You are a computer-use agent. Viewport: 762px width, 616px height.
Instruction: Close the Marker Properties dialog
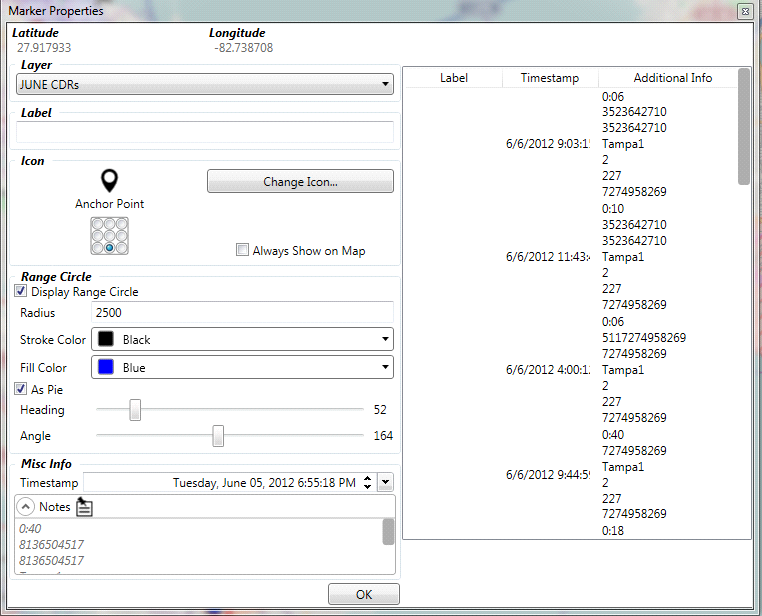pyautogui.click(x=745, y=11)
